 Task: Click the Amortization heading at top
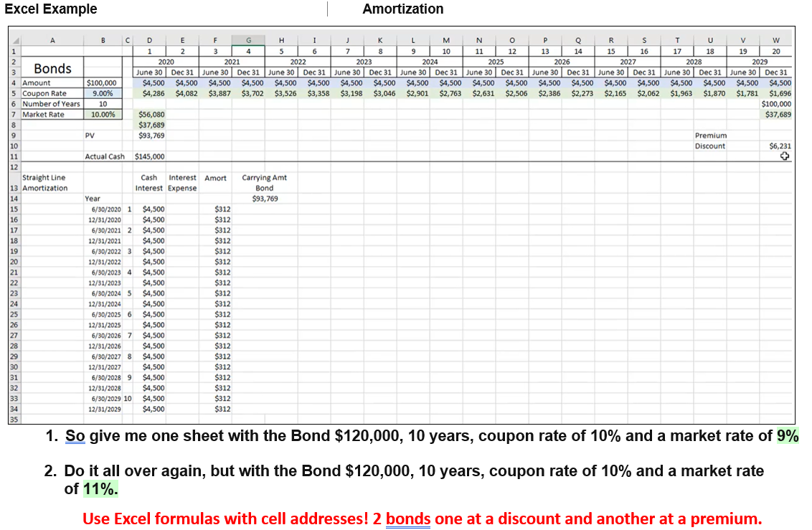click(x=403, y=9)
